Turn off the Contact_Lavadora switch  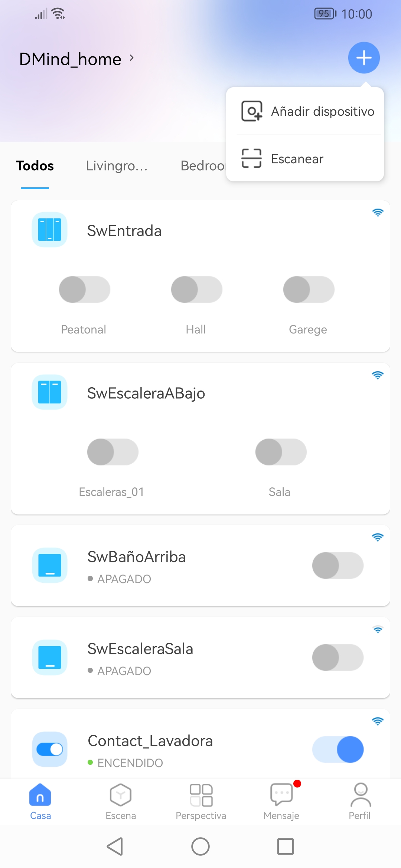pyautogui.click(x=338, y=749)
